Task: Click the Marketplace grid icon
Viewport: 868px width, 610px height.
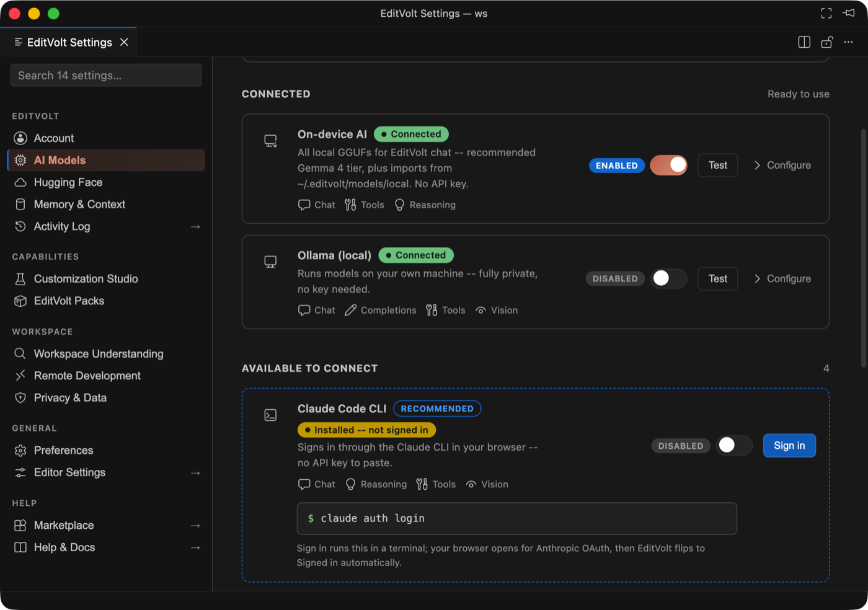Action: 20,525
